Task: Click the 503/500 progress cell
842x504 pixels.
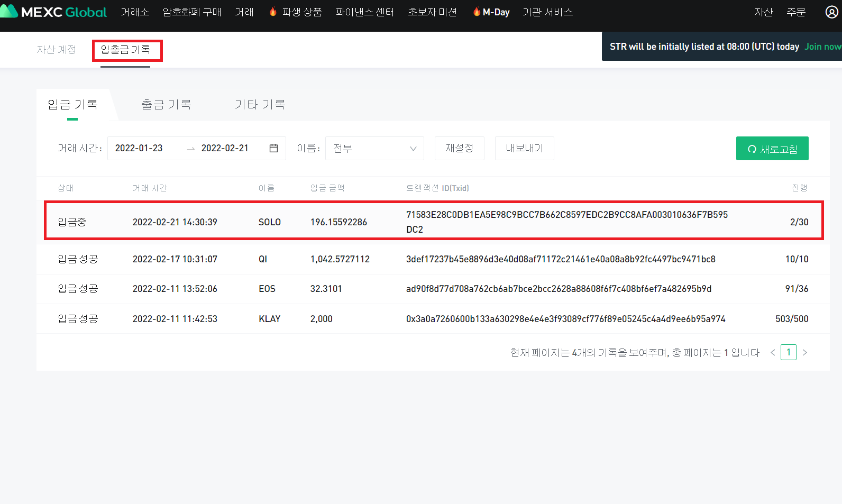Action: point(792,319)
